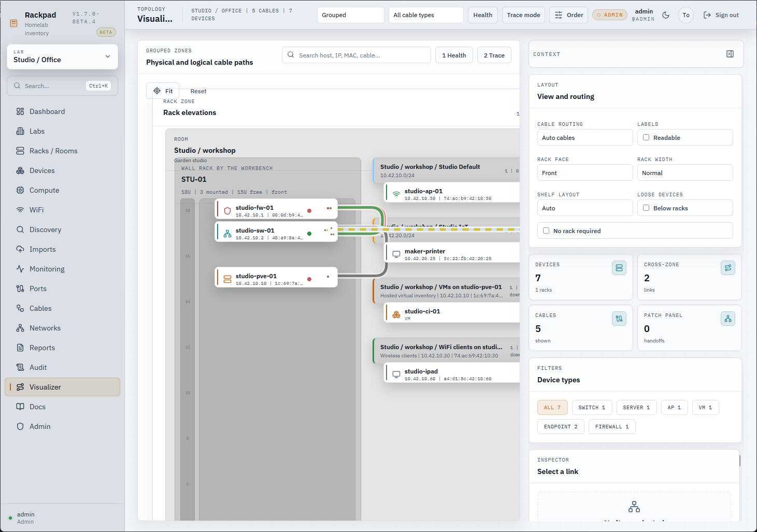Open the Discovery sidebar icon

click(x=20, y=229)
